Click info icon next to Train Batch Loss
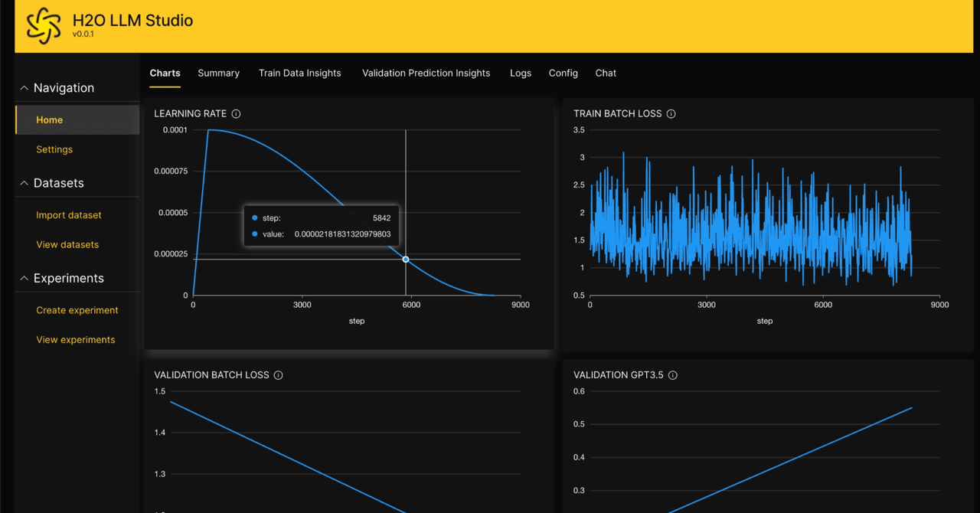This screenshot has width=980, height=513. (671, 114)
